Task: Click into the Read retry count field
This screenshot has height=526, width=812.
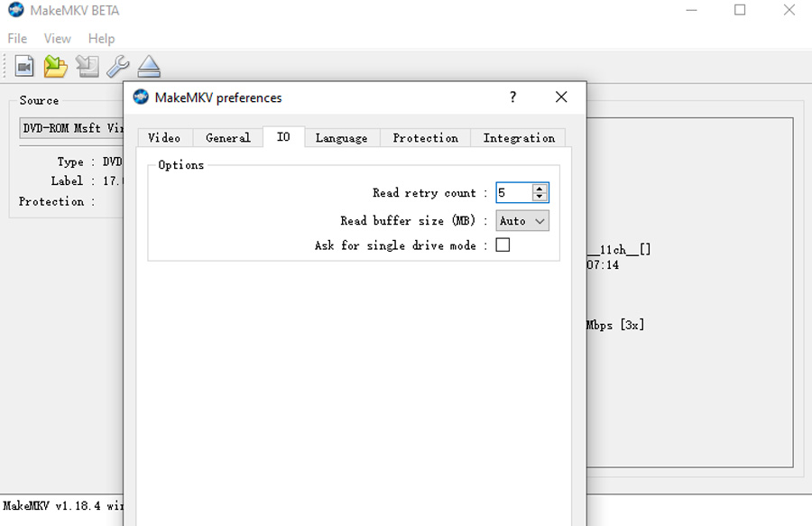Action: (x=513, y=192)
